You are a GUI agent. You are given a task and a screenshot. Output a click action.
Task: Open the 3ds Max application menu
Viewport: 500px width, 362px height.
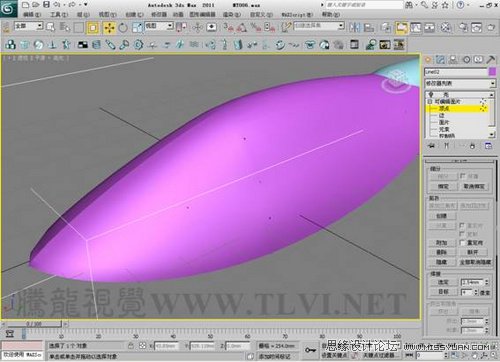pyautogui.click(x=8, y=8)
